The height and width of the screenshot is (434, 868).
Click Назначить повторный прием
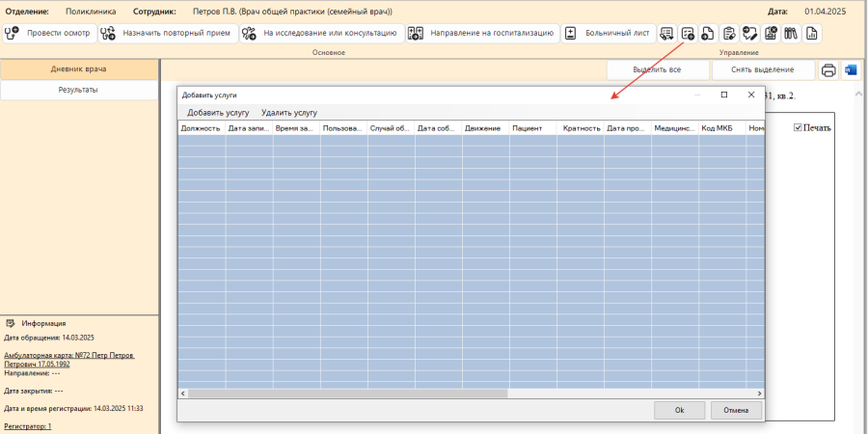168,33
